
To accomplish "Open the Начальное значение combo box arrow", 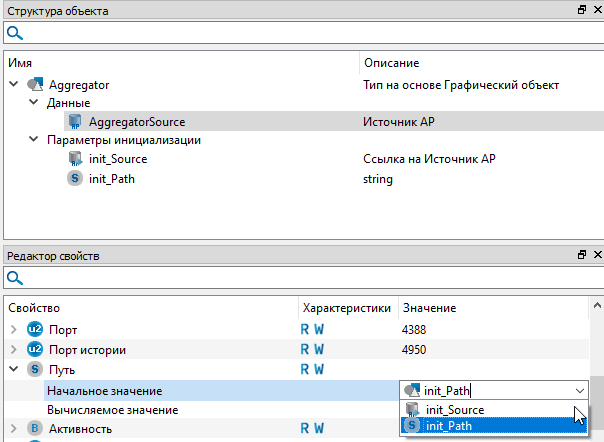I will coord(580,391).
